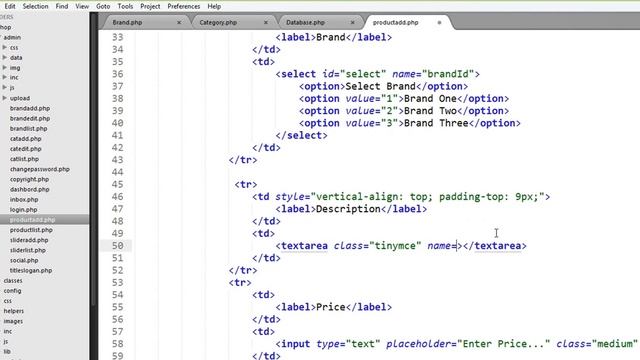The image size is (640, 360).
Task: Open the Selection menu
Action: click(35, 7)
